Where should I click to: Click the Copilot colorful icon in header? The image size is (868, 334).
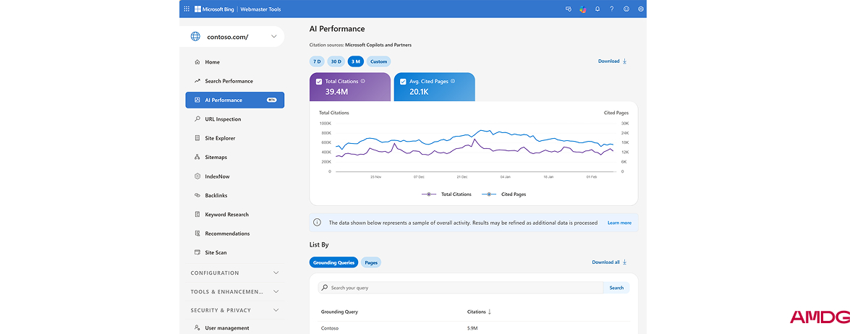tap(583, 9)
